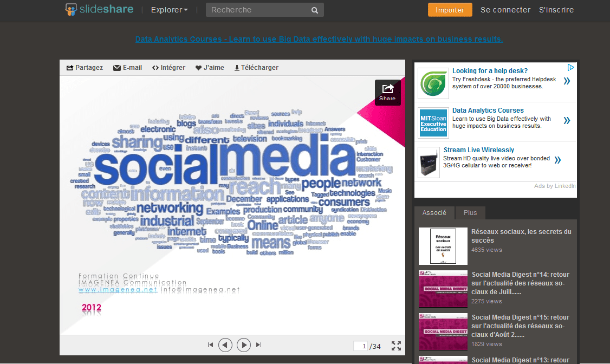The height and width of the screenshot is (364, 610).
Task: Toggle fullscreen slide view icon
Action: 396,346
